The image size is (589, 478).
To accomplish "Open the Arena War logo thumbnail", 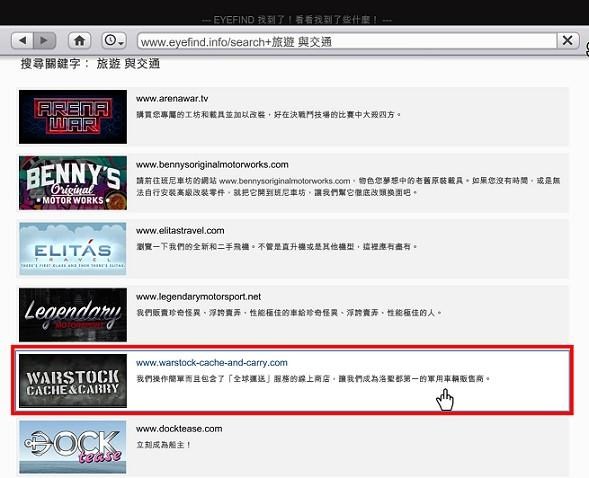I will tap(73, 117).
